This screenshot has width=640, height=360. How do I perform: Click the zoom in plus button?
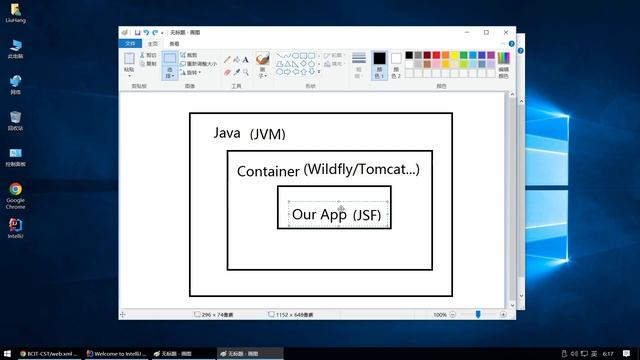tap(503, 315)
